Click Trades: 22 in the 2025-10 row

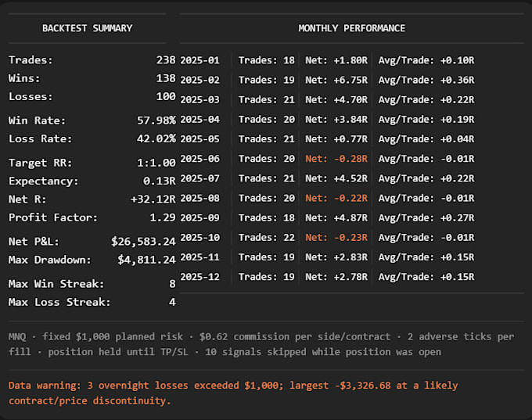coord(267,238)
